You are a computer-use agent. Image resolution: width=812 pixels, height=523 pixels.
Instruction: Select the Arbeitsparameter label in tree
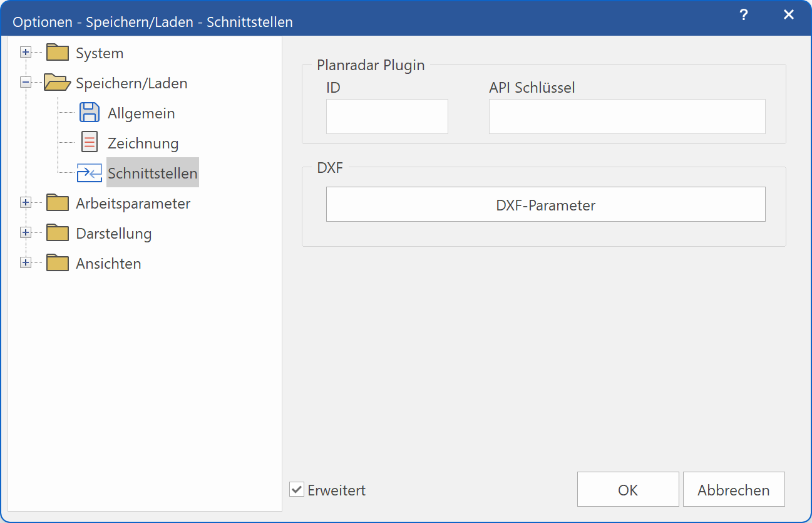pos(133,204)
